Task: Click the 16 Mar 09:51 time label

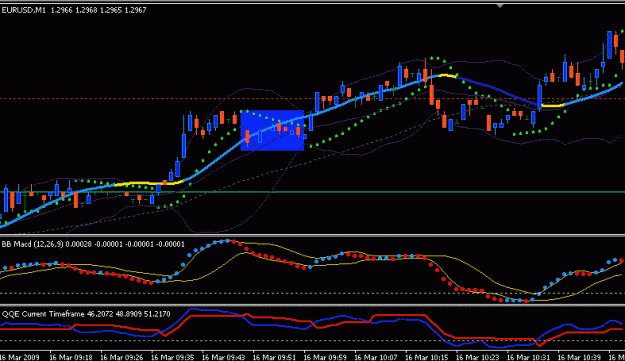Action: [x=274, y=357]
